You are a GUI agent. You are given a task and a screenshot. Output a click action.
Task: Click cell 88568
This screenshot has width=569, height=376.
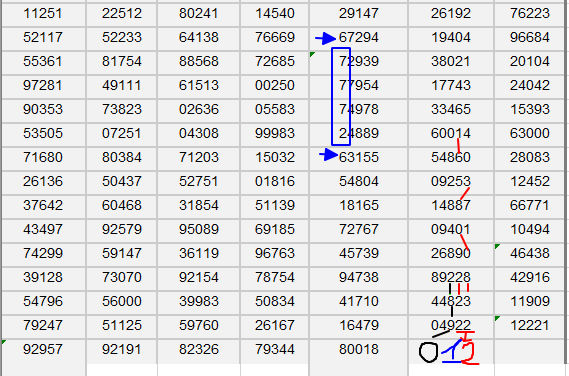(198, 62)
